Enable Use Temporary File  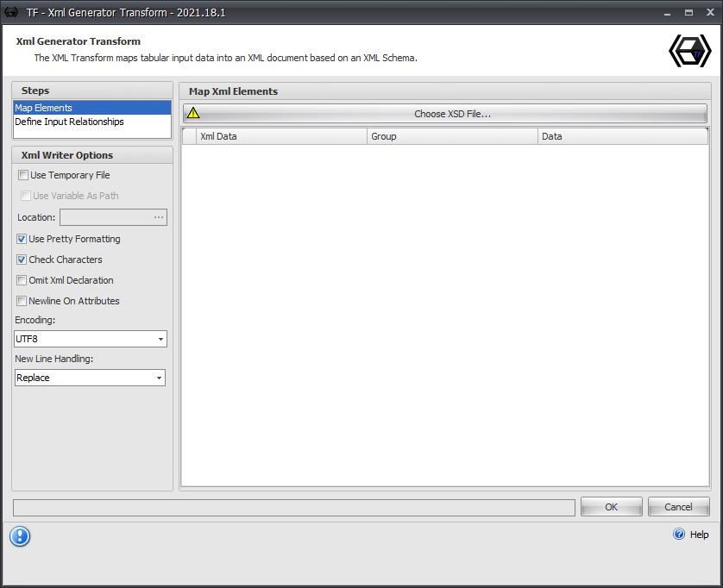coord(21,175)
